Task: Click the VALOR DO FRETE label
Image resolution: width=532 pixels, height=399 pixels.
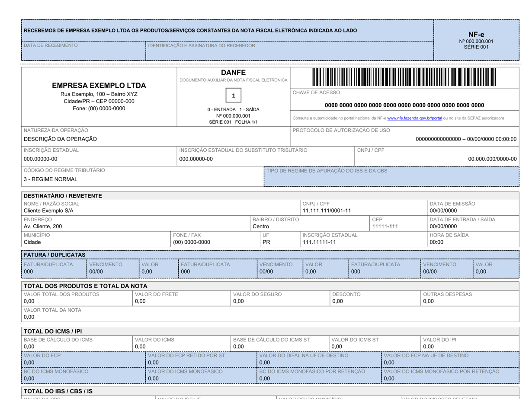Action: tap(157, 294)
